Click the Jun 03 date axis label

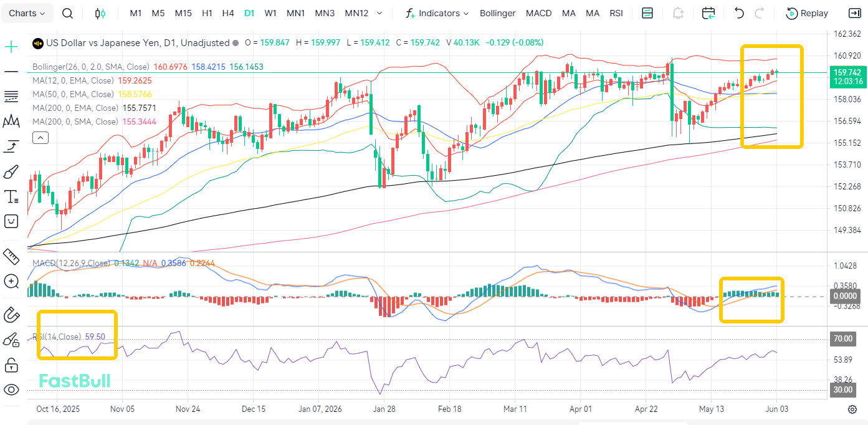[x=776, y=409]
